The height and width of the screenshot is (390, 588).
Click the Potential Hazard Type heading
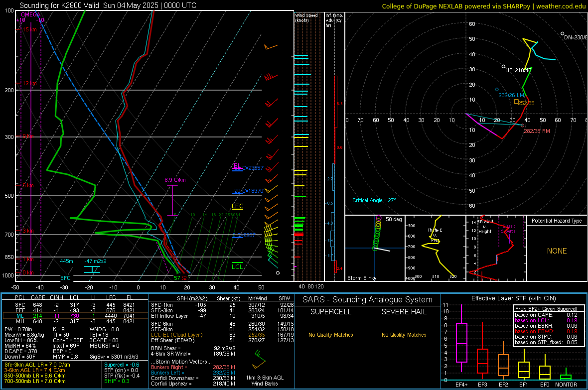click(x=557, y=221)
